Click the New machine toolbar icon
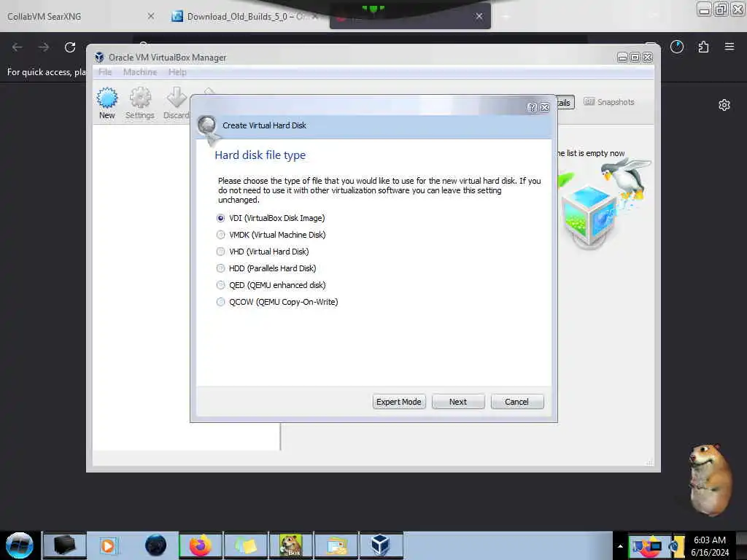This screenshot has height=560, width=747. coord(107,103)
